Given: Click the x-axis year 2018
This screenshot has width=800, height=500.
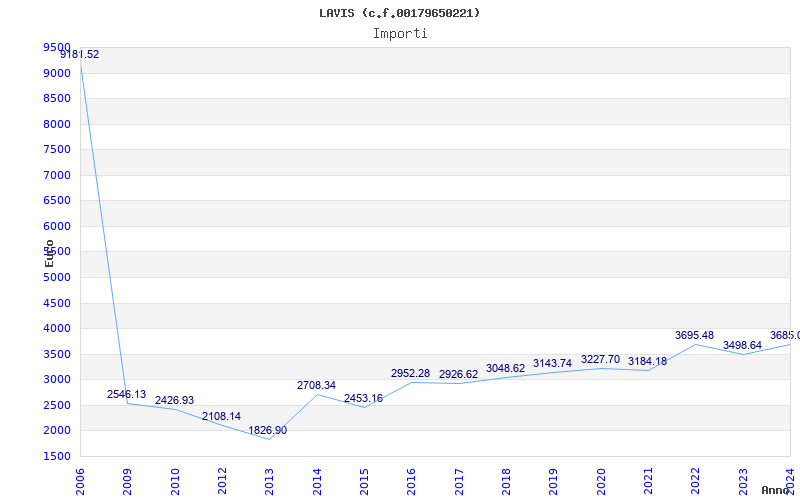Looking at the screenshot, I should coord(506,482).
